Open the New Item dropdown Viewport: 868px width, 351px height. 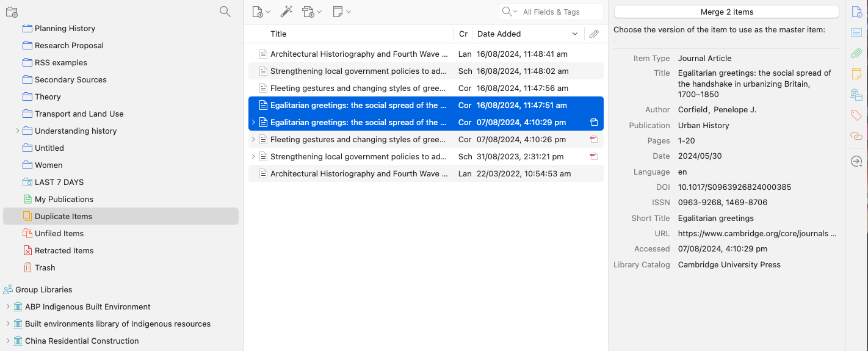coord(261,12)
